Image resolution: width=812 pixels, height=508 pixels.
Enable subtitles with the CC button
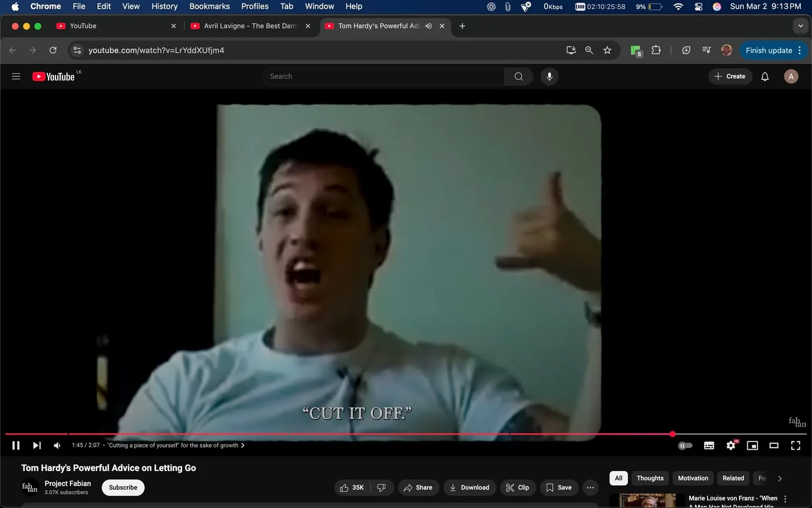tap(709, 445)
